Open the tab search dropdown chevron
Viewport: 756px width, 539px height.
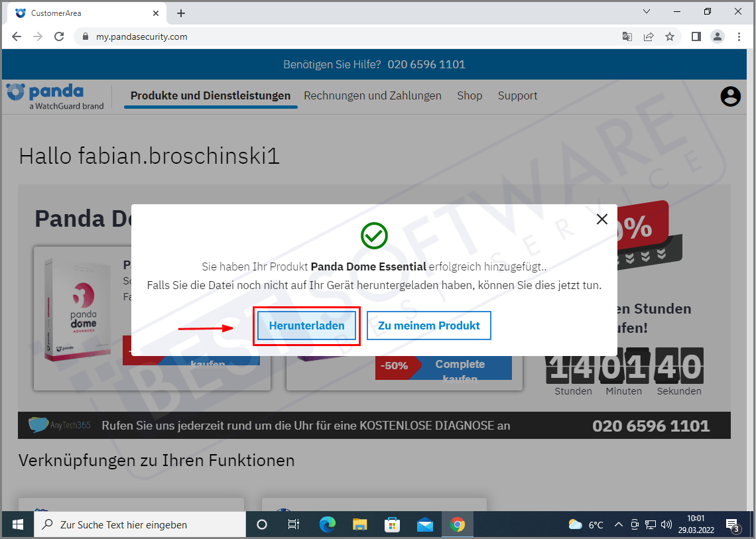pos(647,11)
